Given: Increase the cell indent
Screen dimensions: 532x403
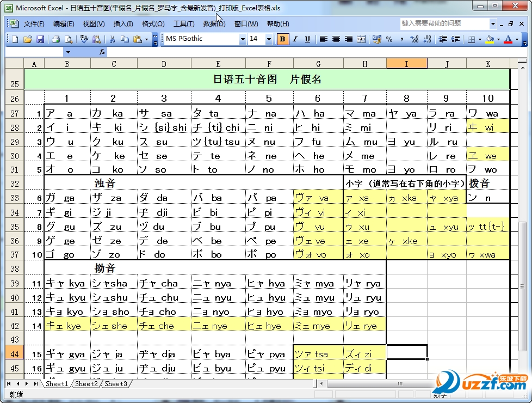Looking at the screenshot, I should [x=455, y=39].
